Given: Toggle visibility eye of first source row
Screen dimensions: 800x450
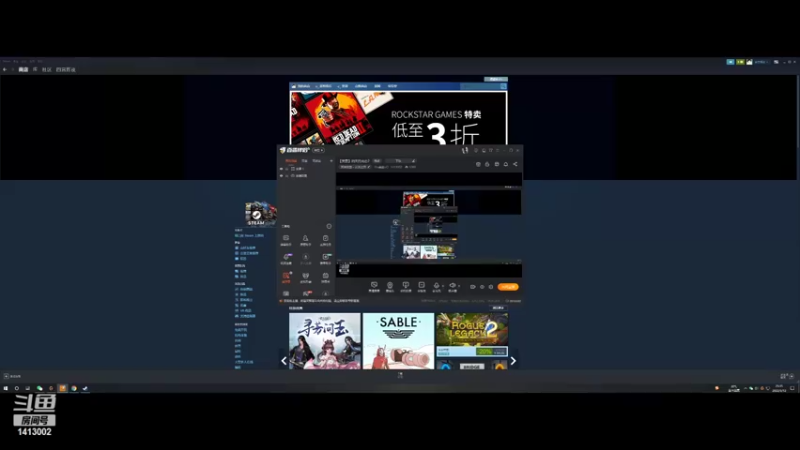Looking at the screenshot, I should pos(281,169).
